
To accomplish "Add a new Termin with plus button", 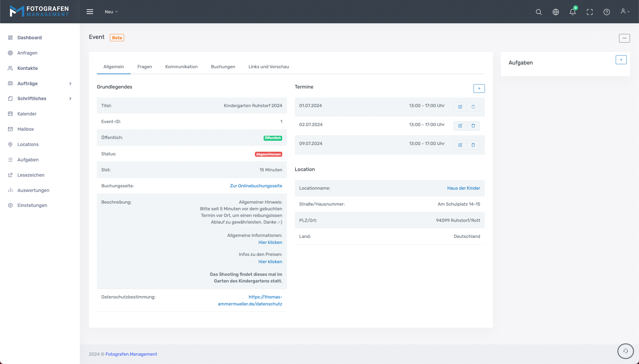I will (x=479, y=89).
